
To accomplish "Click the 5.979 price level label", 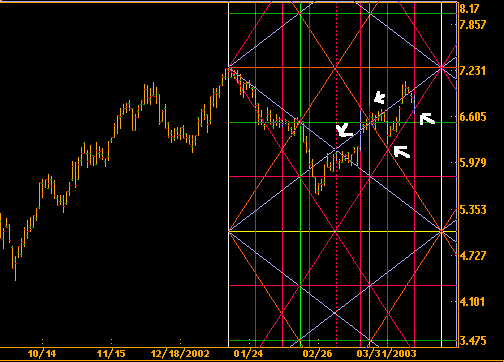I will (473, 163).
